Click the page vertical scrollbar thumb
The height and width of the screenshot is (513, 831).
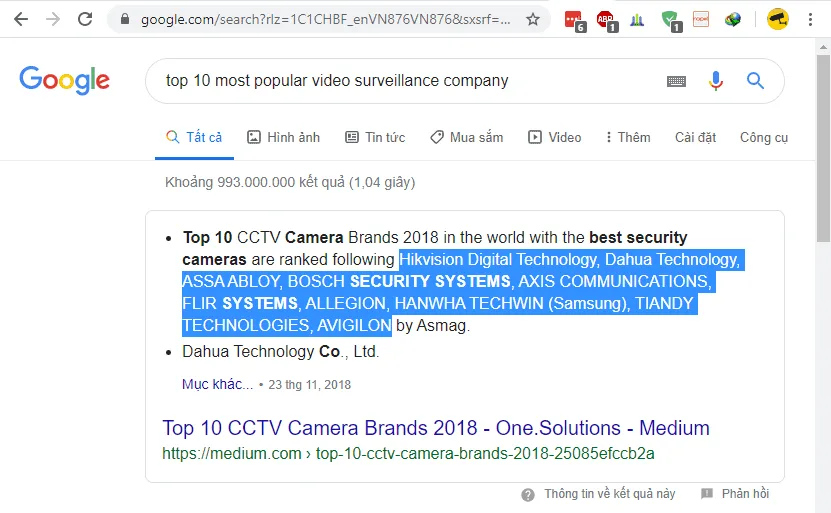tap(823, 148)
